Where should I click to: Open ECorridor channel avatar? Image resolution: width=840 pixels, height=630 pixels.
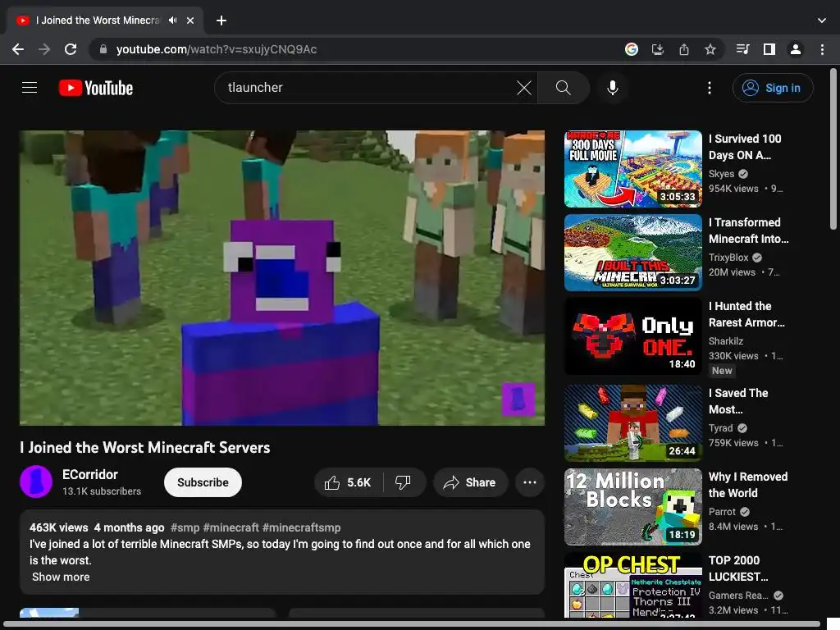[36, 482]
